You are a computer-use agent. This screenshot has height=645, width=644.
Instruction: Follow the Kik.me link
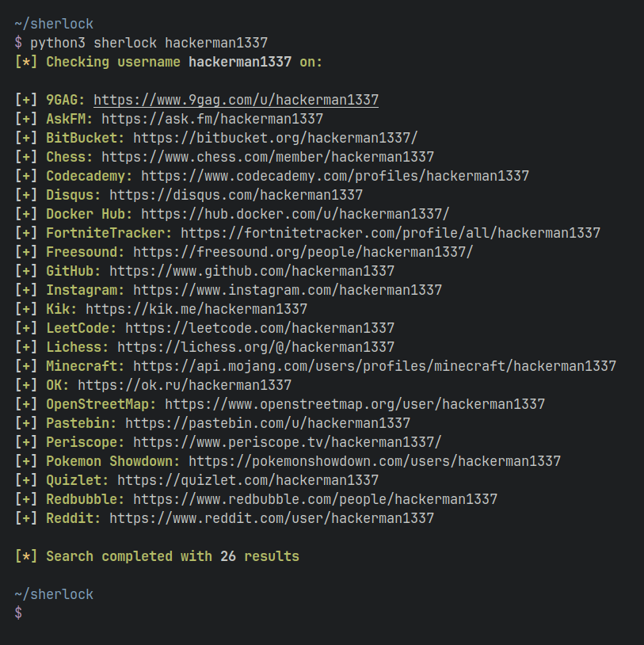pos(196,309)
